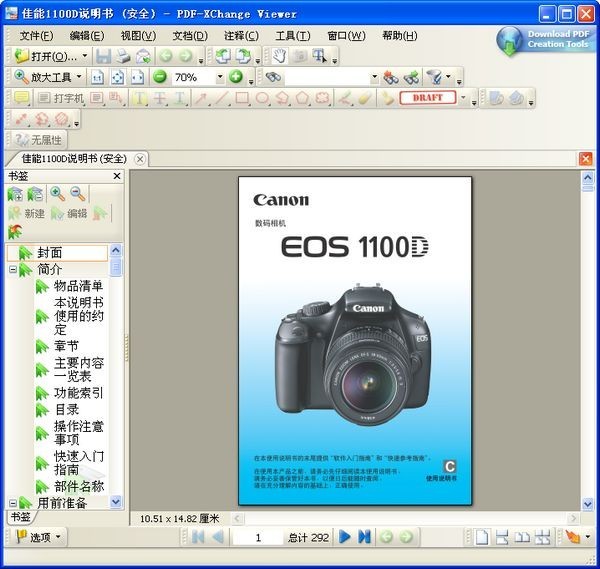Image resolution: width=600 pixels, height=569 pixels.
Task: Select the 功能索引 bookmark
Action: [x=78, y=393]
